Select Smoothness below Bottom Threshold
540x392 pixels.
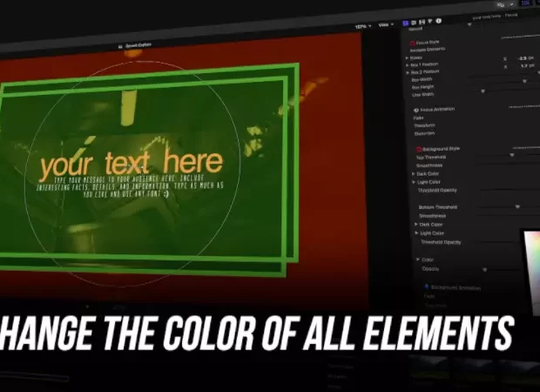(x=433, y=216)
